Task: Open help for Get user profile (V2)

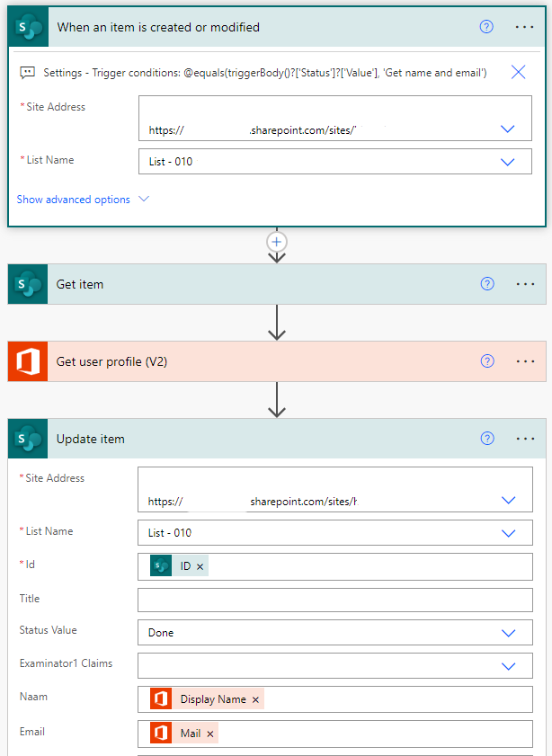Action: point(487,361)
